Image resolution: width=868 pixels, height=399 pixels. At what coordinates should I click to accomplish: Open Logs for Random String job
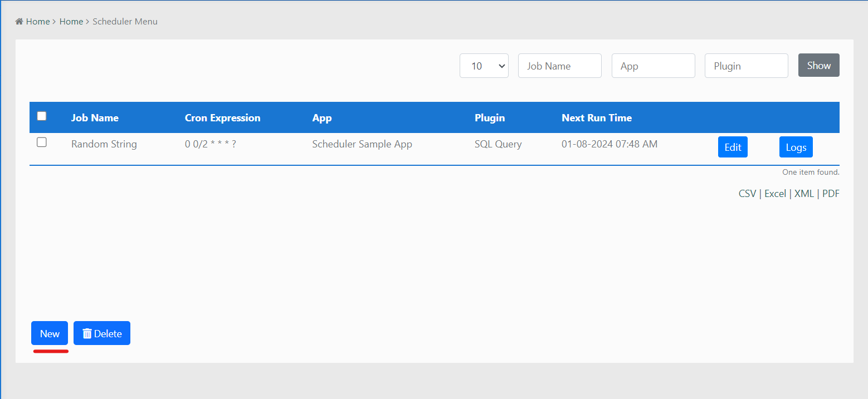pyautogui.click(x=796, y=147)
